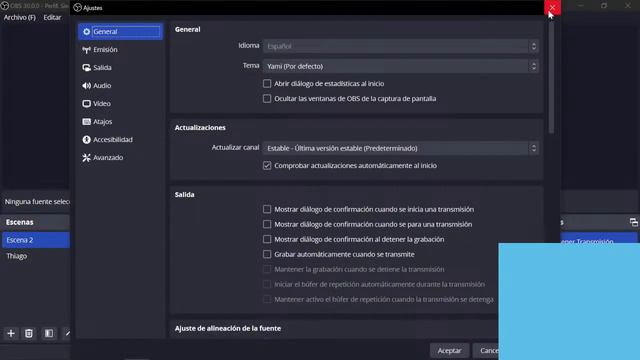Click the Ajustes dialog OBS logo icon
The height and width of the screenshot is (360, 640).
point(77,8)
